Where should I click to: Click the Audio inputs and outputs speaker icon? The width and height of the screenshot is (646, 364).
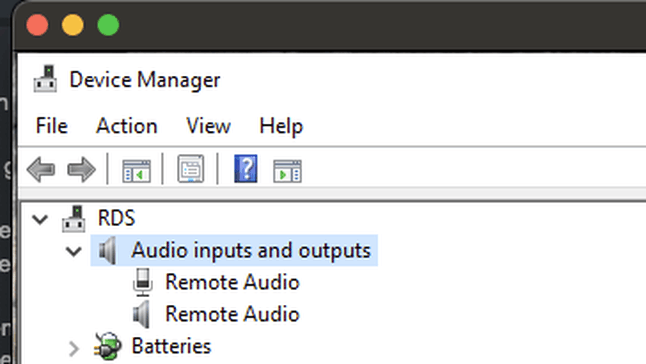pos(108,250)
